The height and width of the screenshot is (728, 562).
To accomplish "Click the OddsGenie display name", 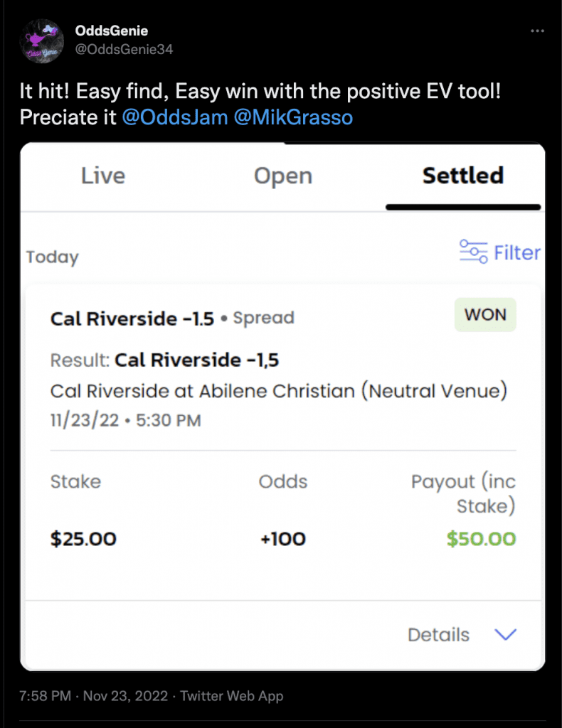I will (x=112, y=31).
